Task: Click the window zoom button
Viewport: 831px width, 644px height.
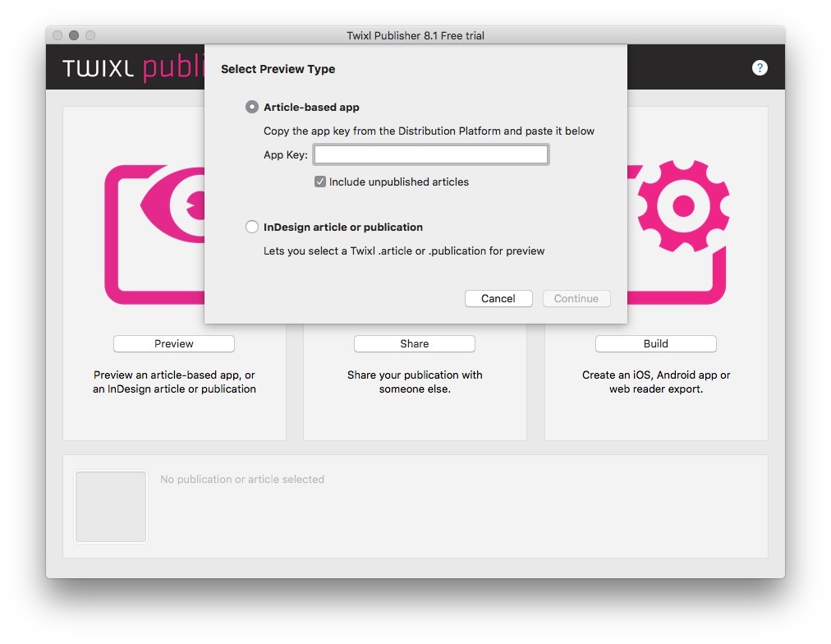Action: point(90,35)
